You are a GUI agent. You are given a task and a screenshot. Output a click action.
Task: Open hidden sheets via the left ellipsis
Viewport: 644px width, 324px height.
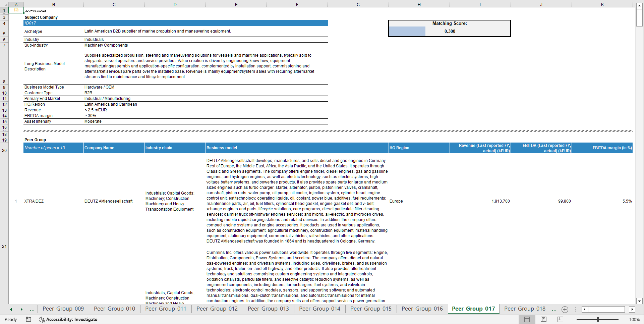click(32, 309)
